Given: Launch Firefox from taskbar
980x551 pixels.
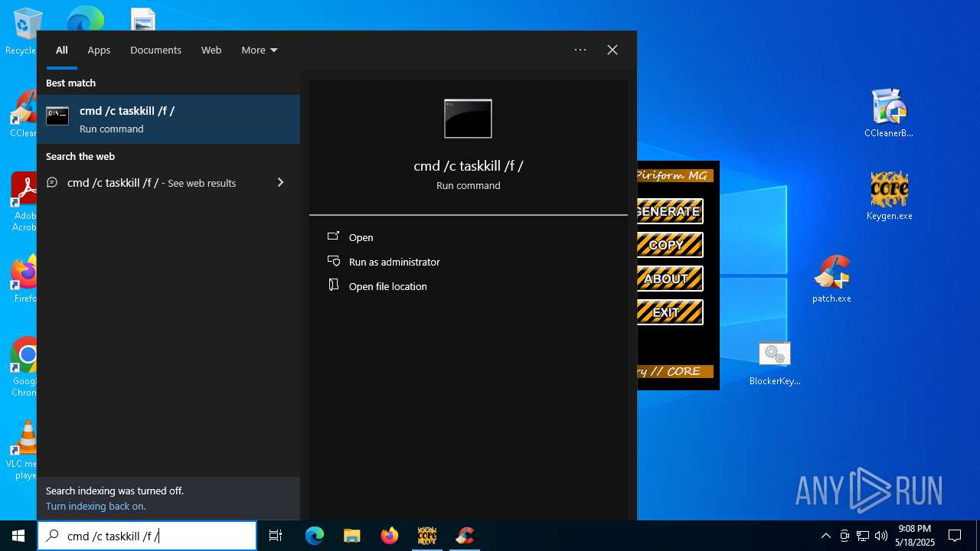Looking at the screenshot, I should click(390, 536).
